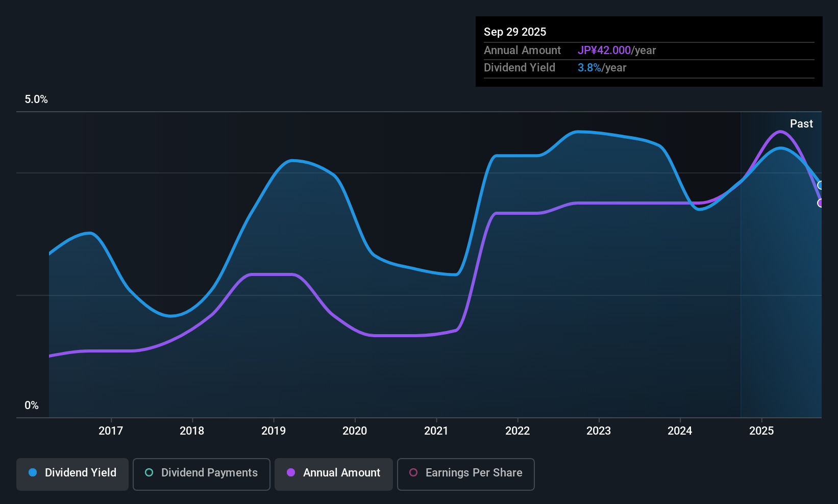
Task: Select the 2021 axis label
Action: pos(436,431)
